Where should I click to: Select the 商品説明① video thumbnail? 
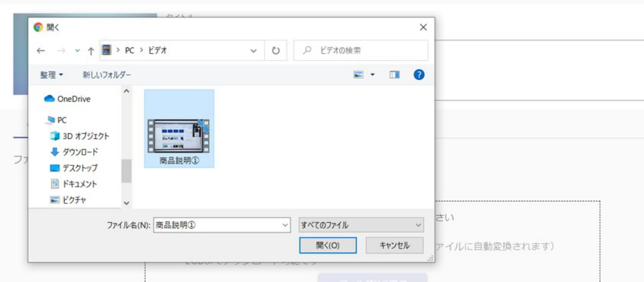point(179,135)
